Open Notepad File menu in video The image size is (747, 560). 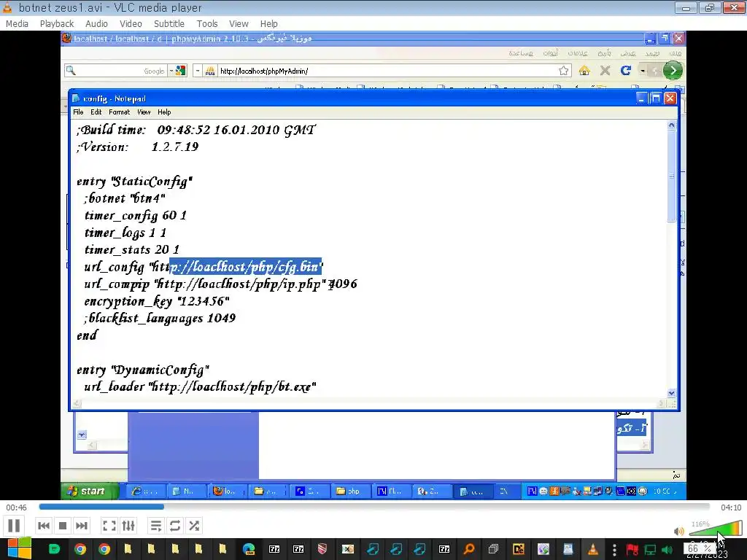[78, 112]
